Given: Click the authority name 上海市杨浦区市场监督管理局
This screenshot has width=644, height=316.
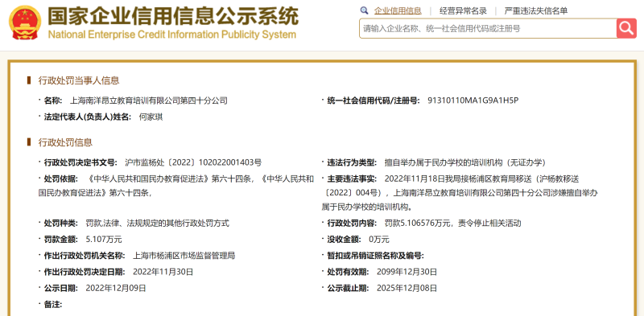Looking at the screenshot, I should [x=184, y=255].
